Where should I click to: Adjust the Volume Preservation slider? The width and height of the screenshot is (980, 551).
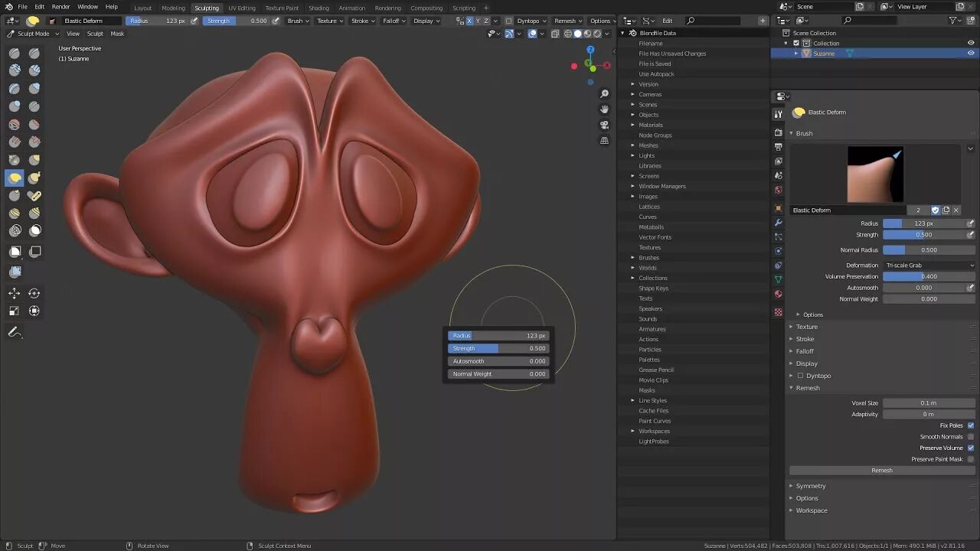(x=929, y=276)
